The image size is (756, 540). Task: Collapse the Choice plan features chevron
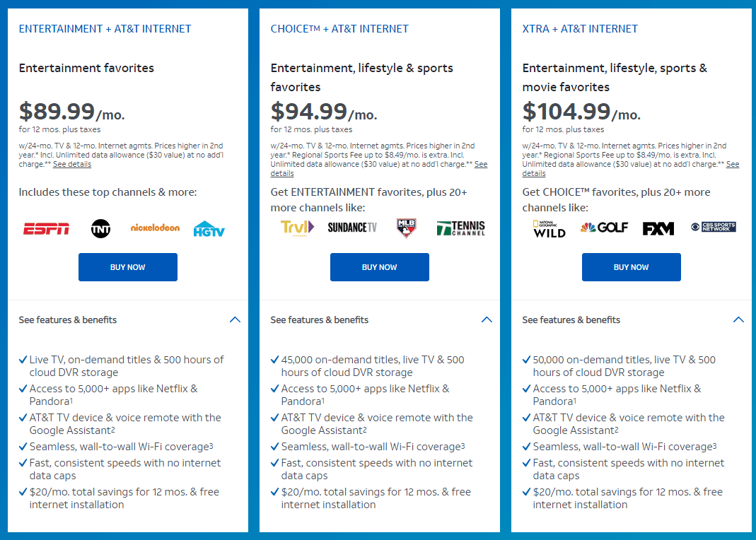tap(487, 319)
